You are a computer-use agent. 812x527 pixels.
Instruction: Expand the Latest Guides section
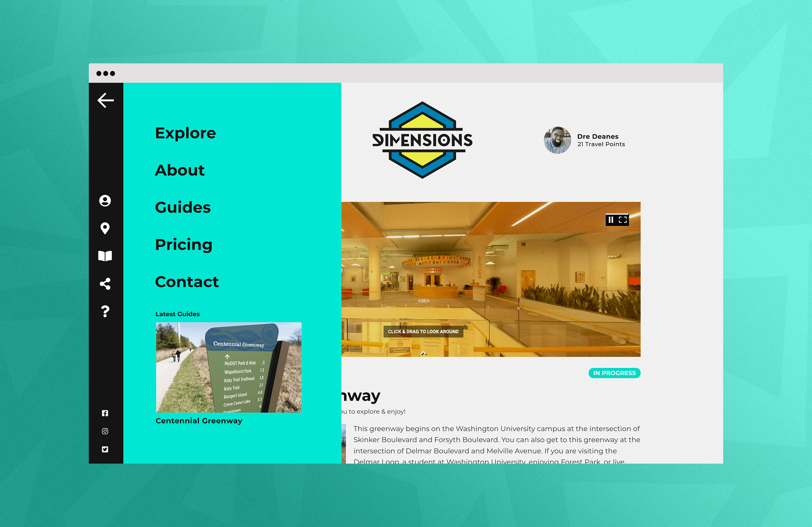tap(178, 313)
